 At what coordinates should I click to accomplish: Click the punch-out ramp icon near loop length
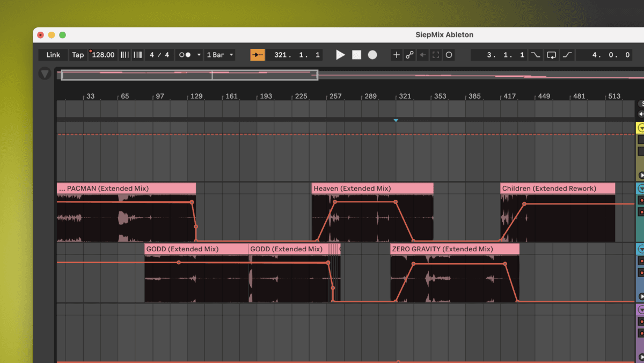tap(567, 54)
